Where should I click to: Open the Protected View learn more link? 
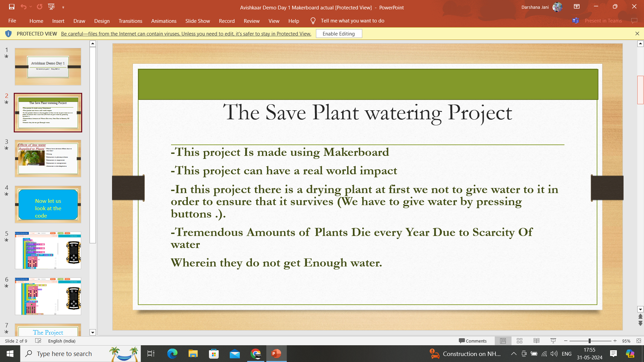[185, 34]
